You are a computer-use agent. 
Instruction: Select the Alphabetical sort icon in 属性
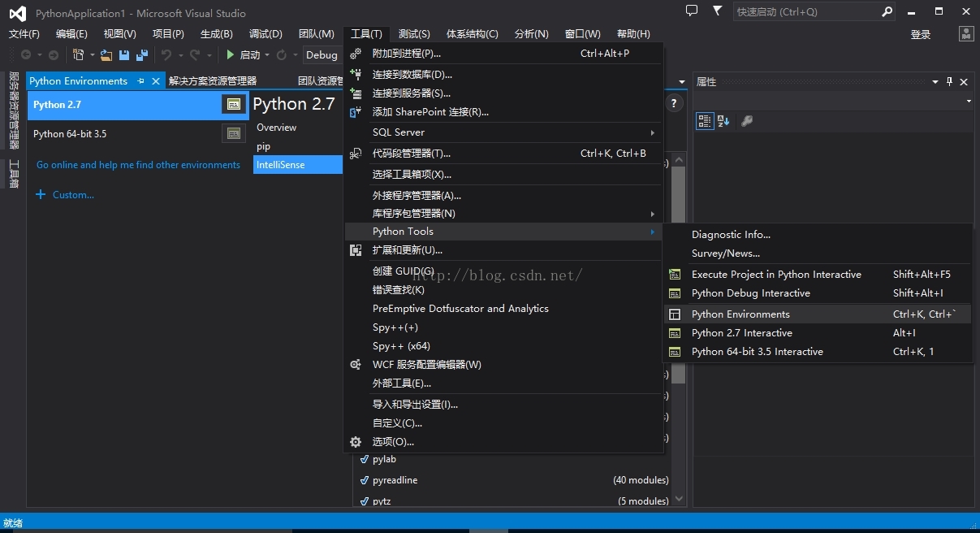[723, 120]
